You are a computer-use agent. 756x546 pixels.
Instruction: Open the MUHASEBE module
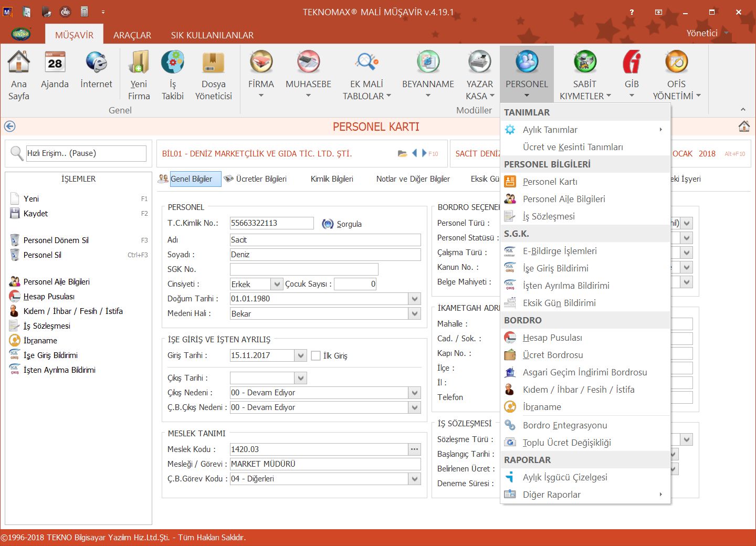tap(308, 63)
